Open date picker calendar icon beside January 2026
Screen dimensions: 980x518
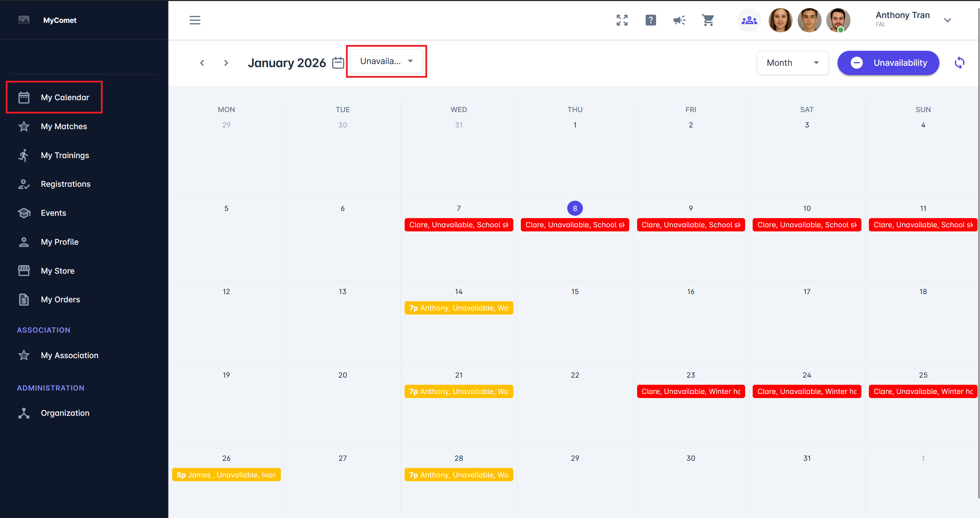click(x=338, y=63)
